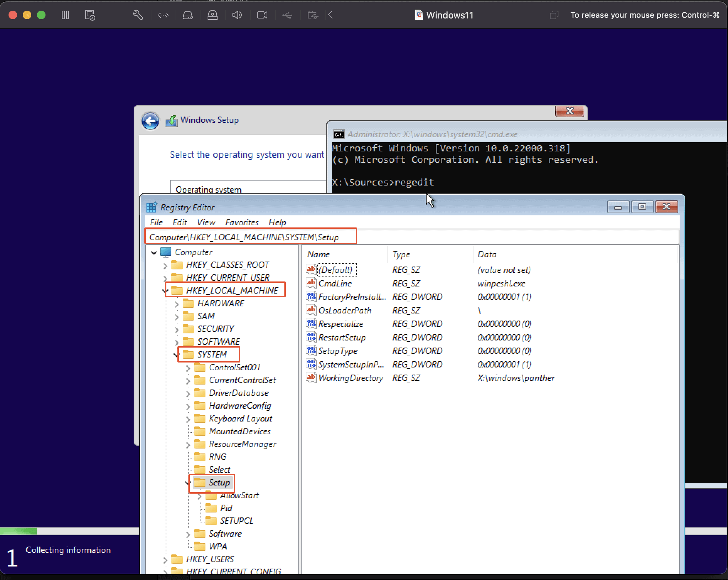Minimize the Registry Editor window
This screenshot has width=728, height=580.
(619, 207)
